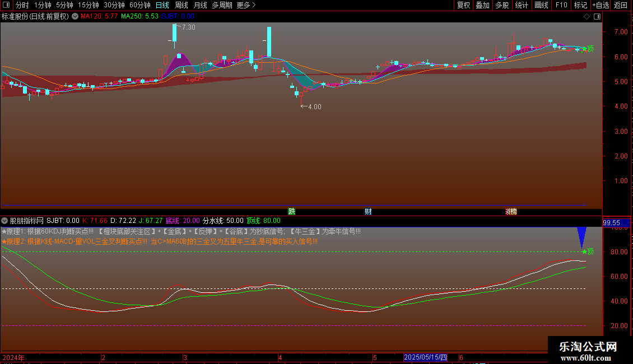
Task: Click the 底线: 20.00 label
Action: pos(183,221)
